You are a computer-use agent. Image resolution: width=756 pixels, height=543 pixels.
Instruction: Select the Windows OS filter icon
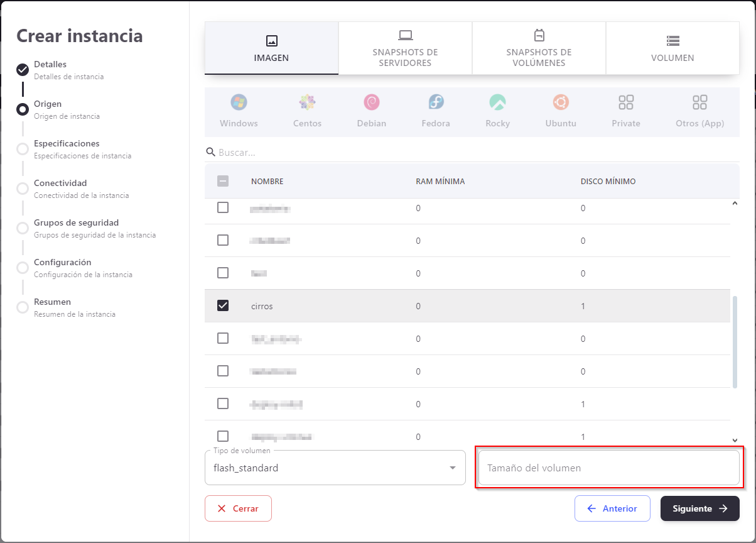[x=239, y=102]
